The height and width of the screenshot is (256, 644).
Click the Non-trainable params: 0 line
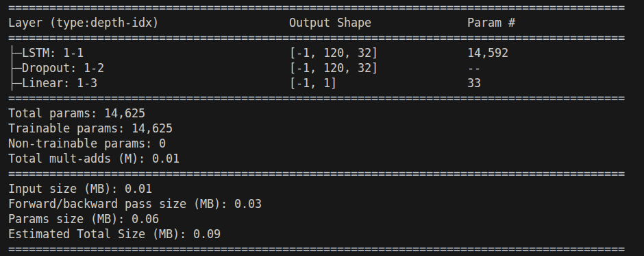point(86,143)
